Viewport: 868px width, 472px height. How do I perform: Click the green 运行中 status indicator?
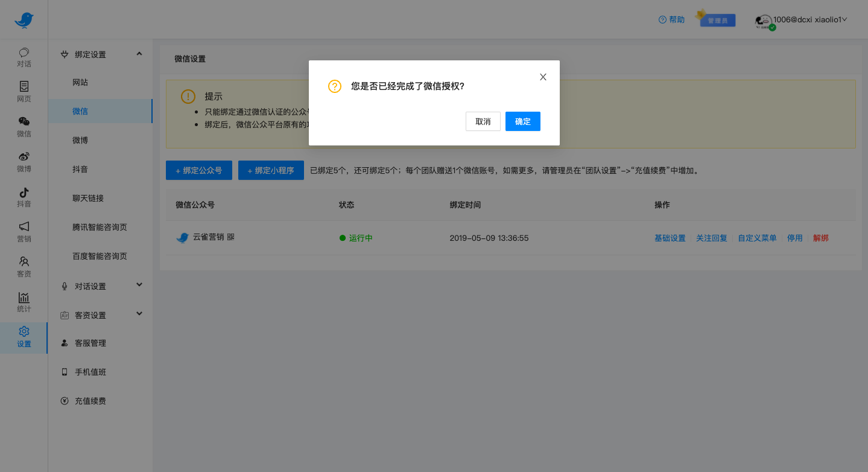click(x=356, y=238)
